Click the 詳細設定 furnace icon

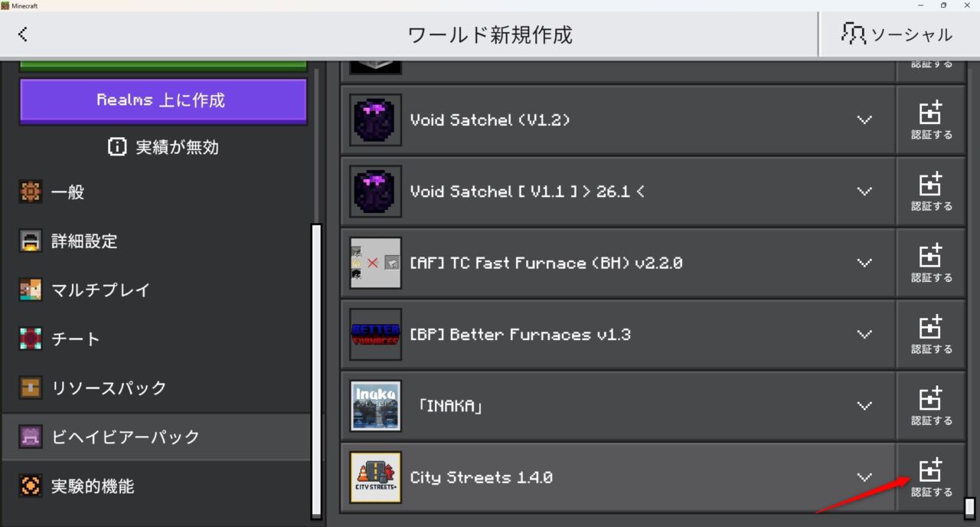tap(31, 241)
